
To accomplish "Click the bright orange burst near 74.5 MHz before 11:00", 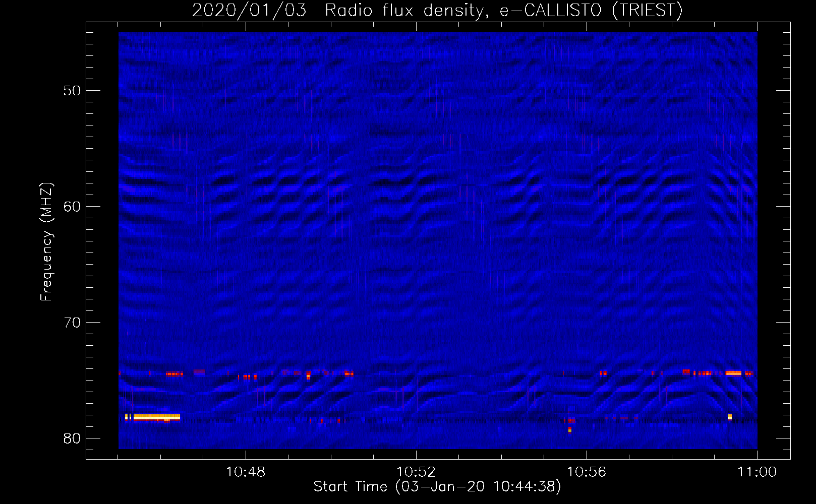I will pyautogui.click(x=733, y=373).
